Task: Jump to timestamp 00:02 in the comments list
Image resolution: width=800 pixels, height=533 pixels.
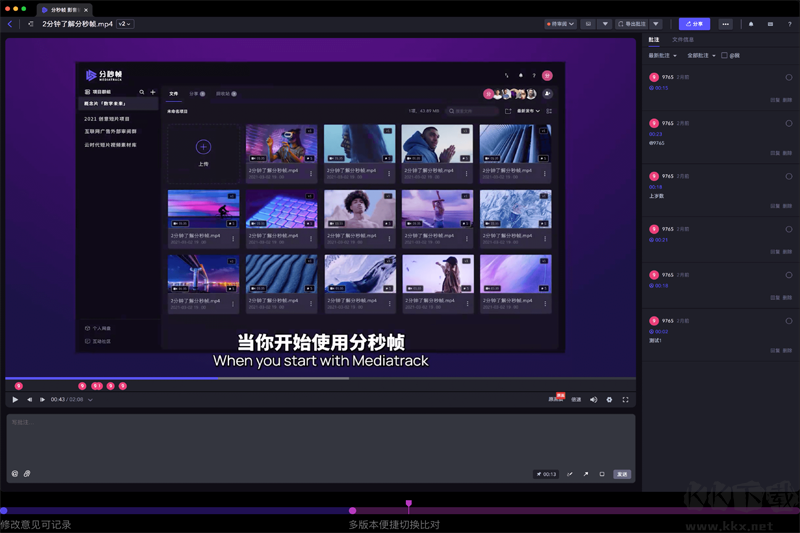Action: tap(659, 332)
